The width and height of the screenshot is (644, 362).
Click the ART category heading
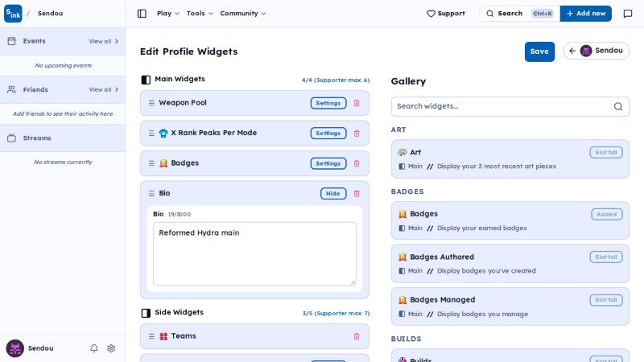pyautogui.click(x=398, y=130)
